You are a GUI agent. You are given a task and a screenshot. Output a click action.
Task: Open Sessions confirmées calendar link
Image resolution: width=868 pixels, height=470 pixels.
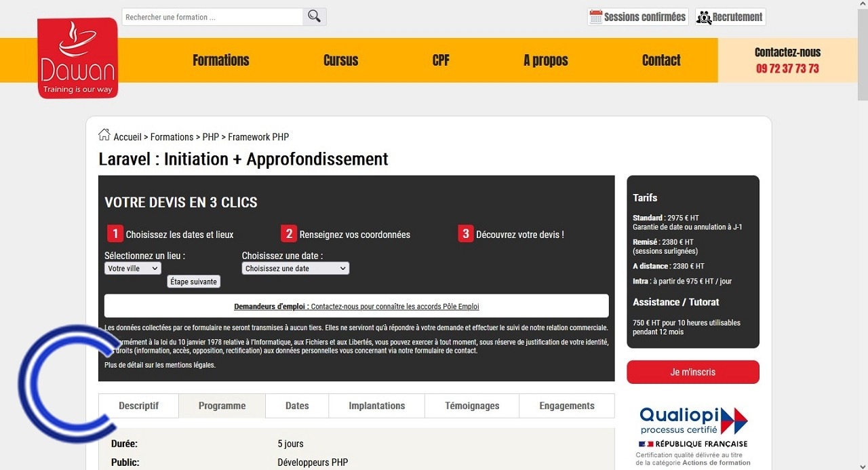pos(637,17)
